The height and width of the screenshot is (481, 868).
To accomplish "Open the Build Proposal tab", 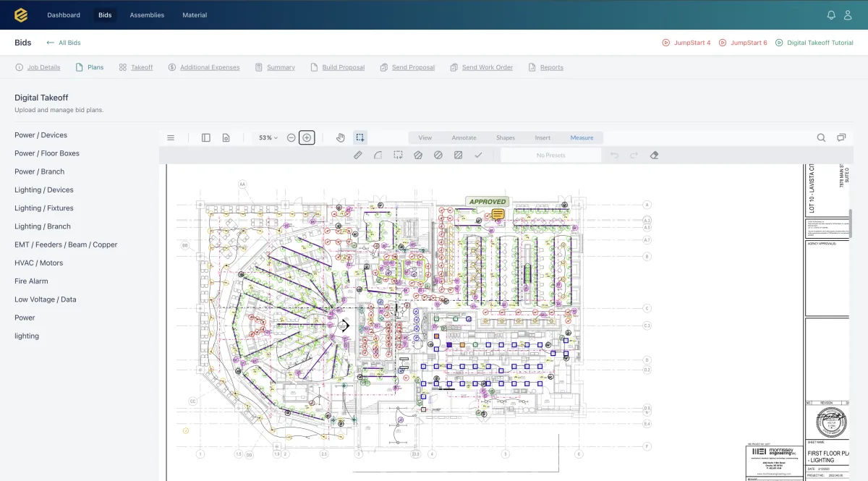I will [338, 67].
